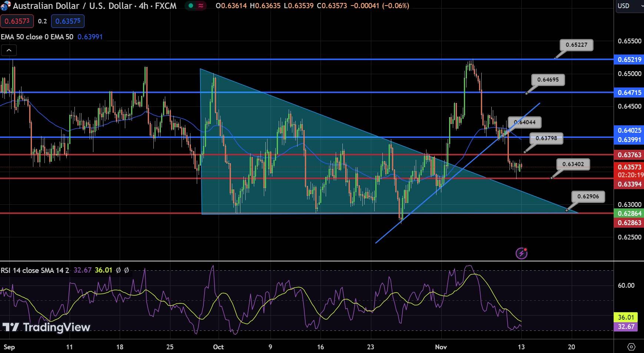The width and height of the screenshot is (644, 353).
Task: Click the green 0.62864 price axis label
Action: 629,214
